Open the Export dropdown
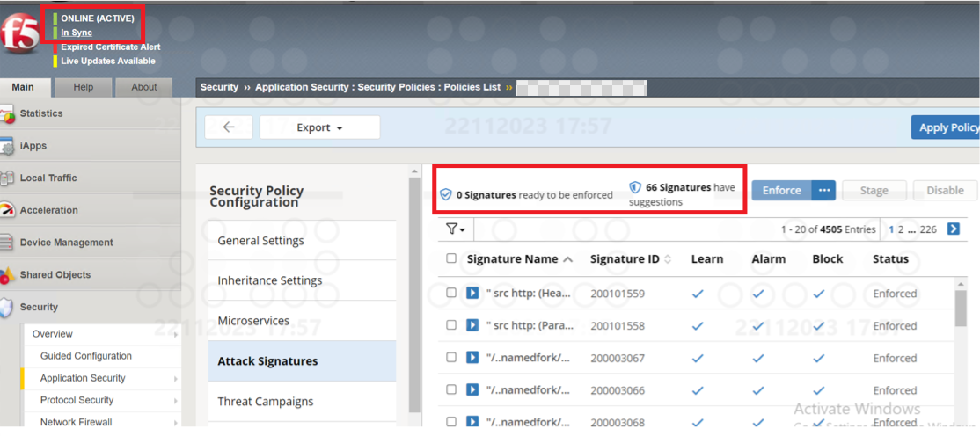The width and height of the screenshot is (980, 436). point(320,127)
